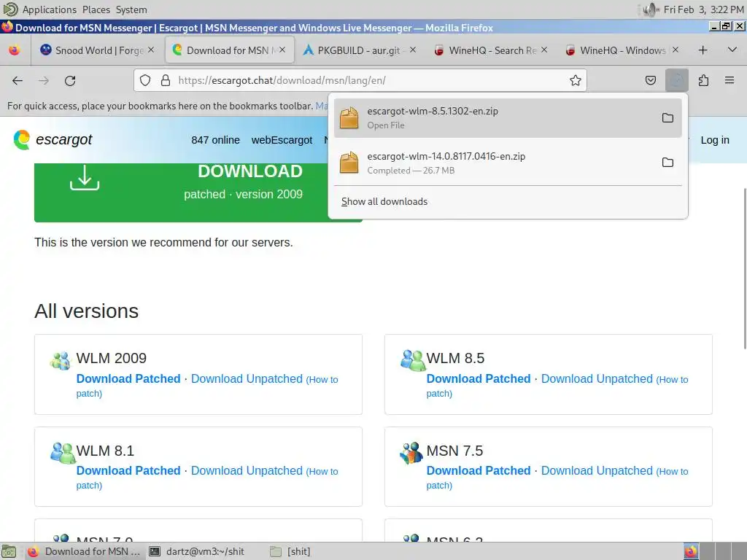Image resolution: width=747 pixels, height=560 pixels.
Task: Open the Extensions puzzle icon
Action: (x=703, y=80)
